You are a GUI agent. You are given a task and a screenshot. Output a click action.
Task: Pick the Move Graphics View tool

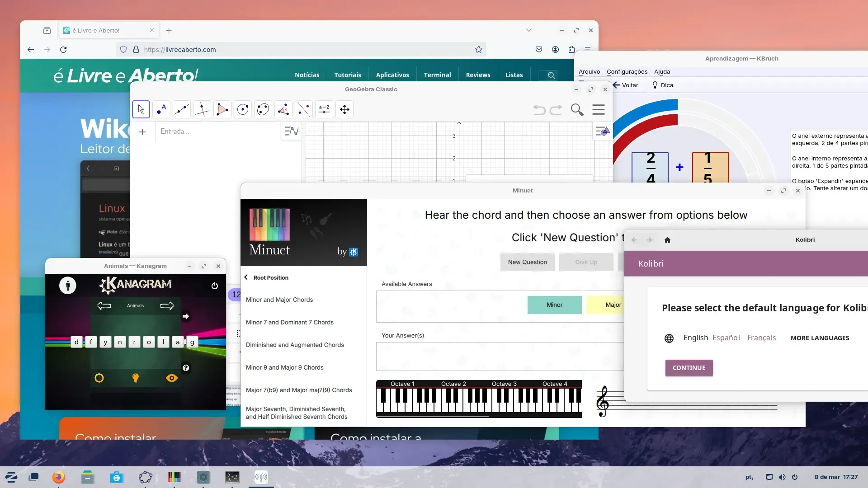[x=344, y=109]
